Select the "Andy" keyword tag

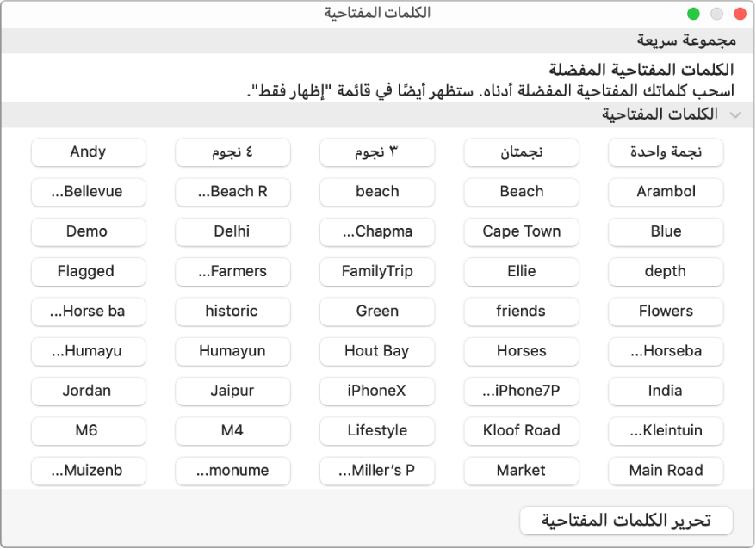click(88, 152)
